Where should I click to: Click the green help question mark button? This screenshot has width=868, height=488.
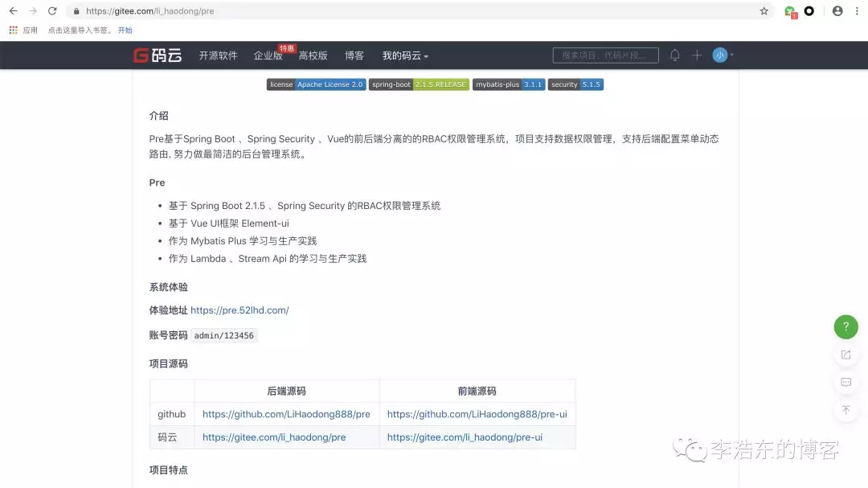point(845,327)
